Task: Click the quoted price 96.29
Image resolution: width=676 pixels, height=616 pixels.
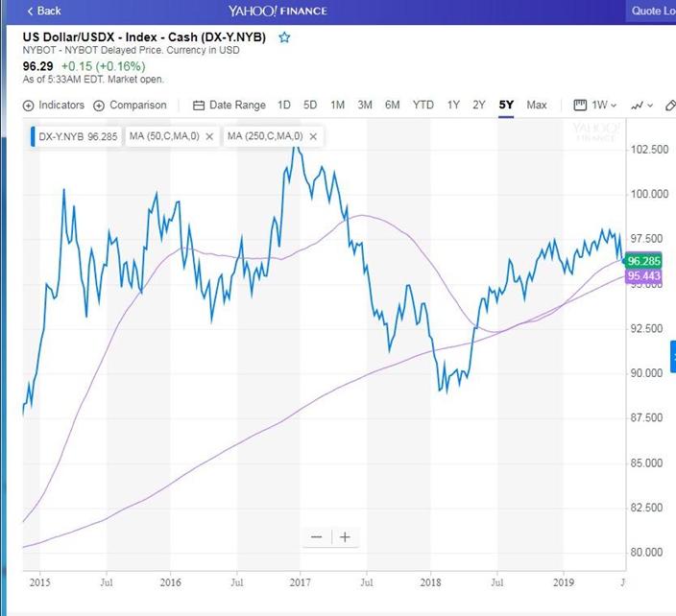Action: click(x=38, y=66)
